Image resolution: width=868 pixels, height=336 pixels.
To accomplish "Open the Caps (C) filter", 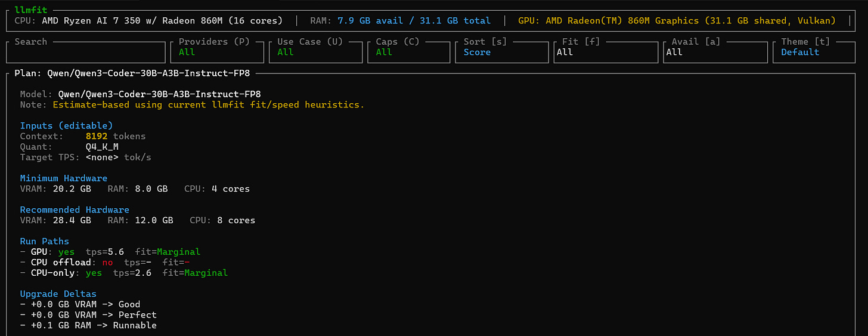I will (408, 52).
